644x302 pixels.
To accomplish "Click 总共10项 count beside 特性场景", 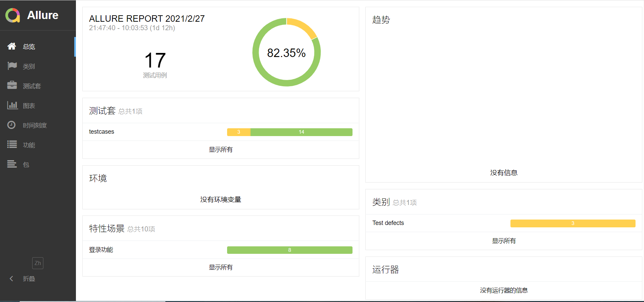I will pyautogui.click(x=141, y=229).
